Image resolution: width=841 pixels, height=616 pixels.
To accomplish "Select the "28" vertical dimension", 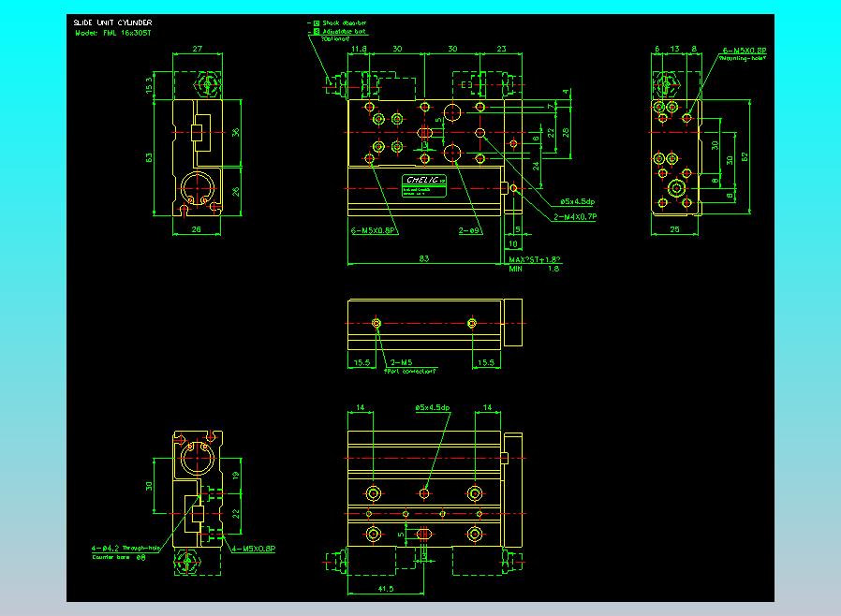I will click(x=566, y=132).
